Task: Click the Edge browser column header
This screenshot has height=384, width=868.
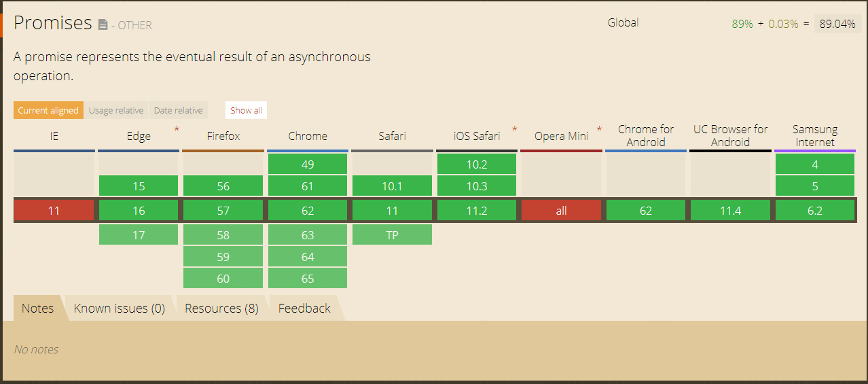Action: click(x=139, y=136)
